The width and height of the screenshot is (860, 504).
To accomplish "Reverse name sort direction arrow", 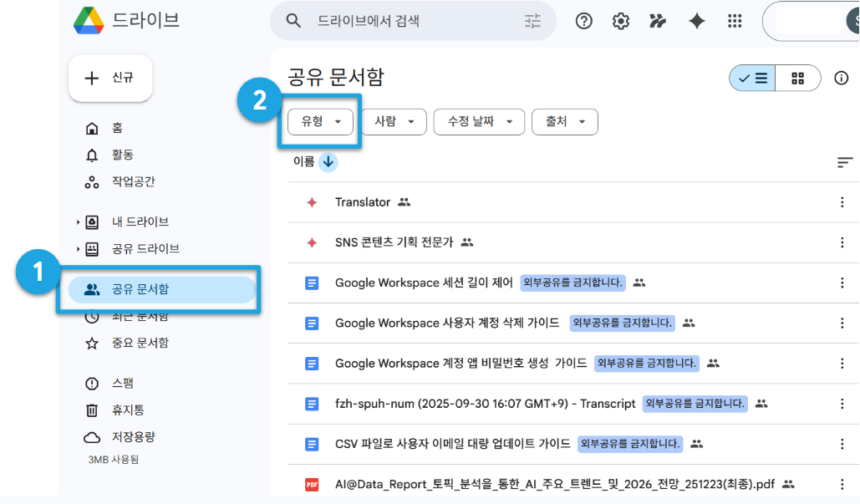I will click(x=328, y=162).
